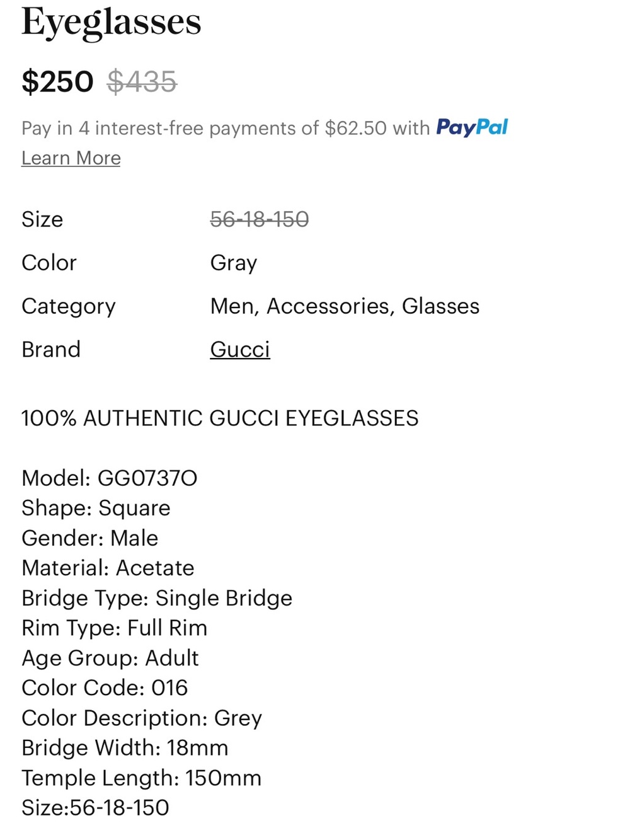Open the Learn More link
This screenshot has height=840, width=630.
click(71, 158)
